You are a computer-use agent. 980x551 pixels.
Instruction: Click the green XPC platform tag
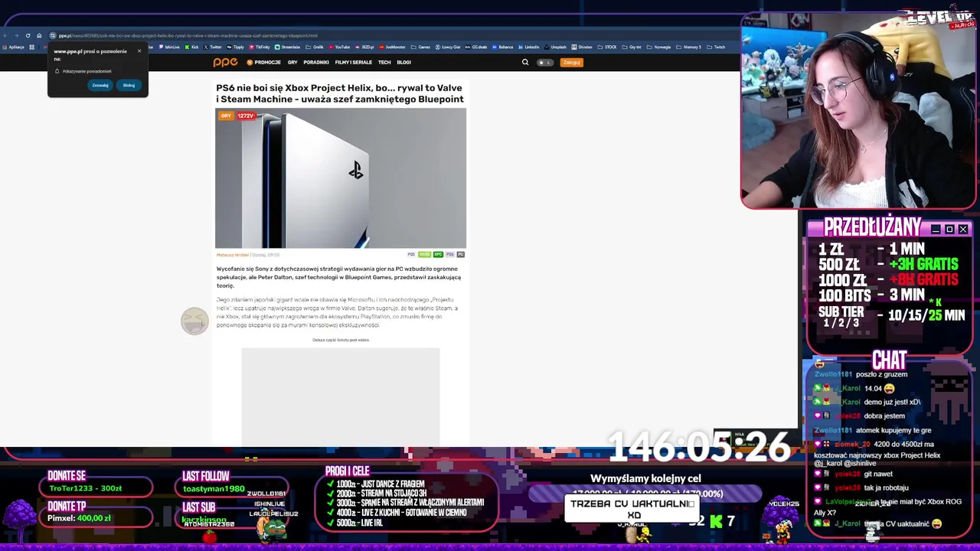pyautogui.click(x=438, y=254)
